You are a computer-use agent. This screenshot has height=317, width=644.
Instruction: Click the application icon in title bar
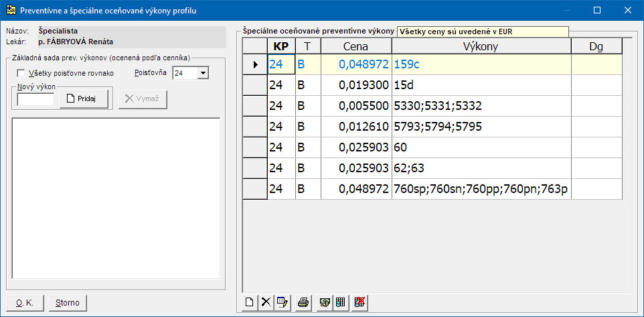point(12,11)
